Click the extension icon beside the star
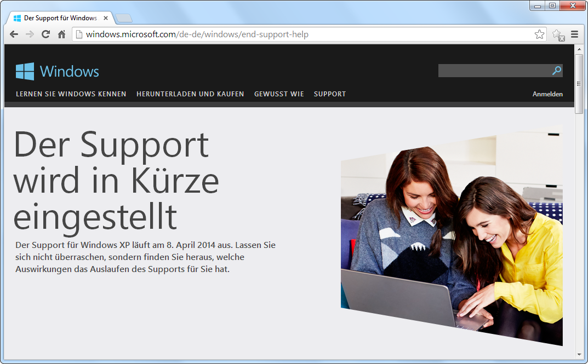588x364 pixels. point(558,35)
